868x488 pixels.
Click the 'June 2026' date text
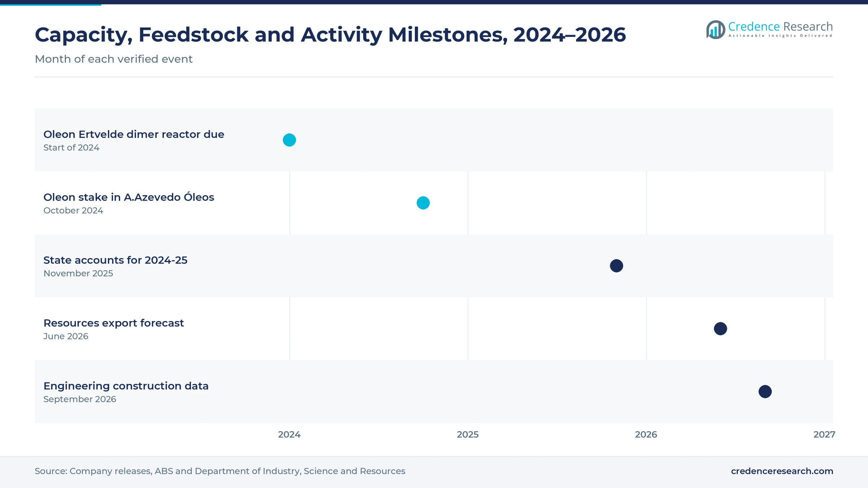point(66,336)
